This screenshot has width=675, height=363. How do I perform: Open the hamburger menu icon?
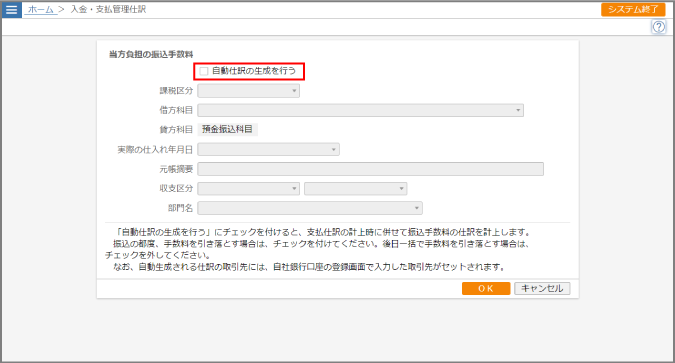pyautogui.click(x=12, y=9)
